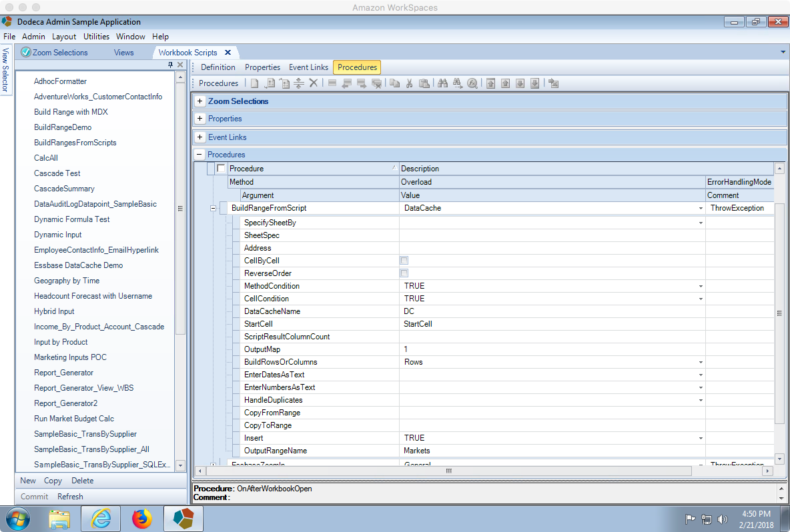Open the File menu
Image resolution: width=790 pixels, height=532 pixels.
9,37
